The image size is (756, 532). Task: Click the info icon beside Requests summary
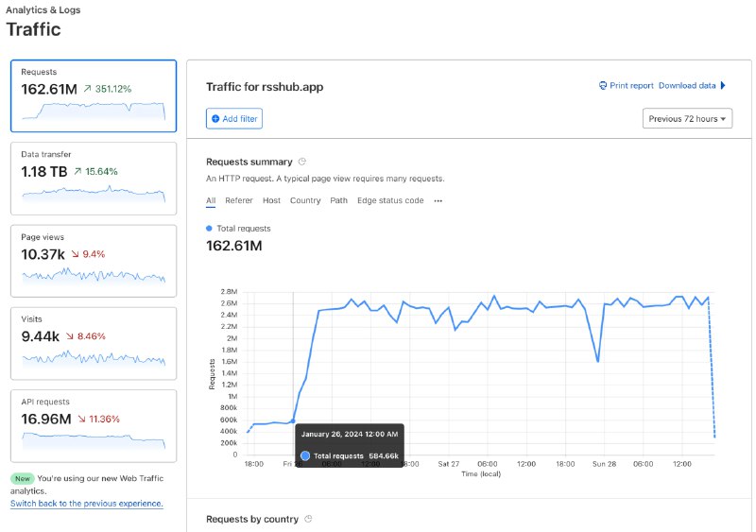pos(301,162)
